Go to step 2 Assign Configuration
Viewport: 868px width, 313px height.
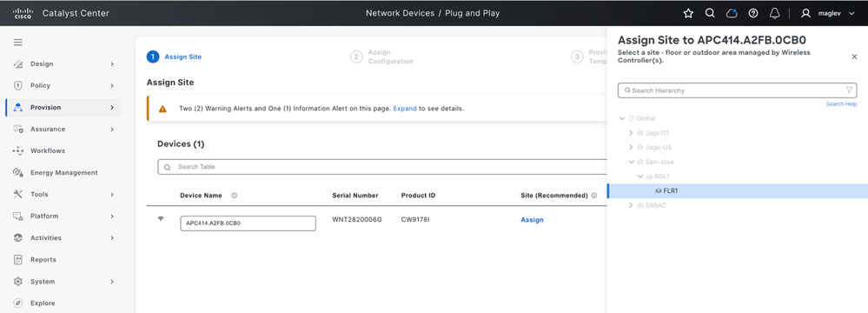[x=382, y=57]
